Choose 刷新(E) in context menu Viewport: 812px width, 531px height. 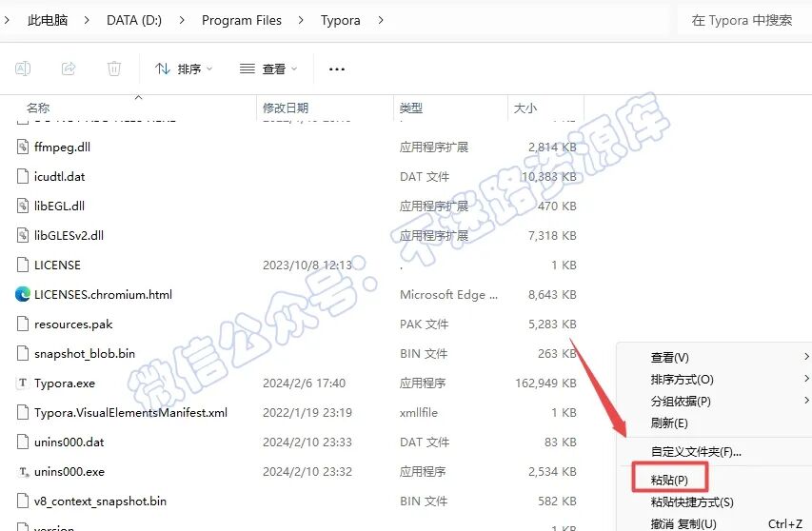(x=714, y=423)
